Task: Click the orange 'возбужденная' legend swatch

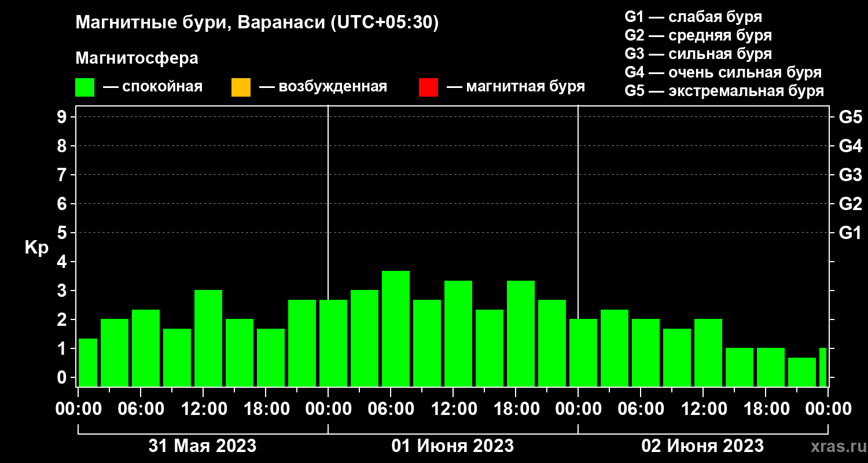Action: tap(241, 87)
